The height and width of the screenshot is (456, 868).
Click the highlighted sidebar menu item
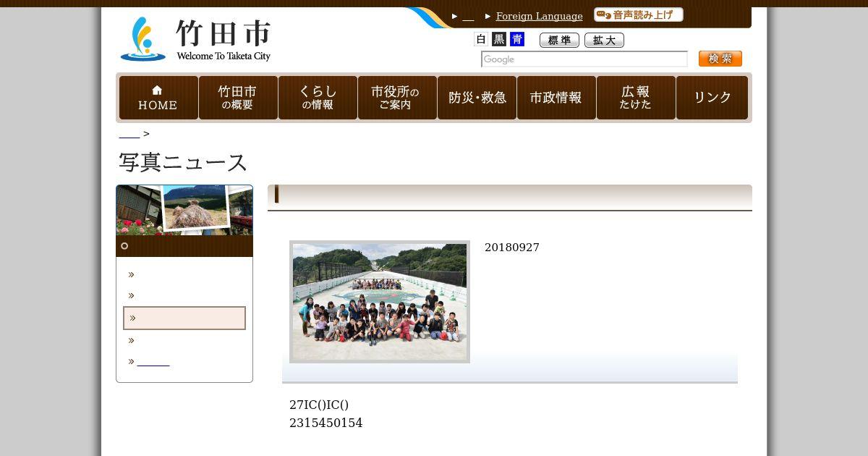pyautogui.click(x=184, y=318)
